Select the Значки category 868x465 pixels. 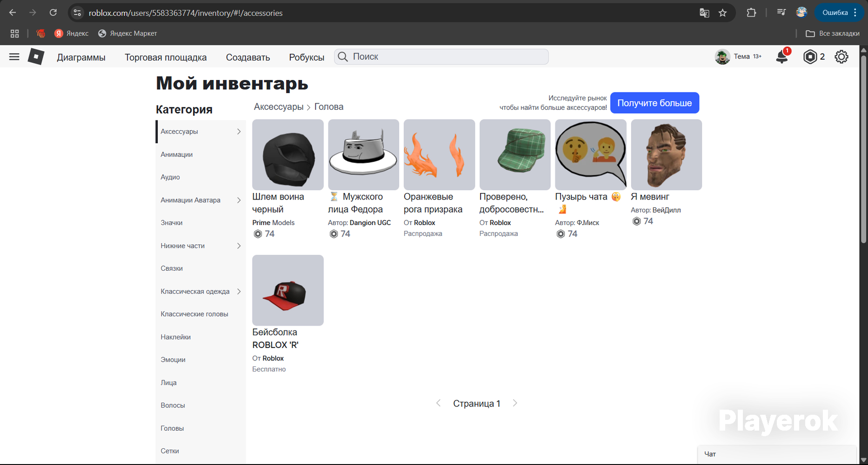pyautogui.click(x=200, y=223)
